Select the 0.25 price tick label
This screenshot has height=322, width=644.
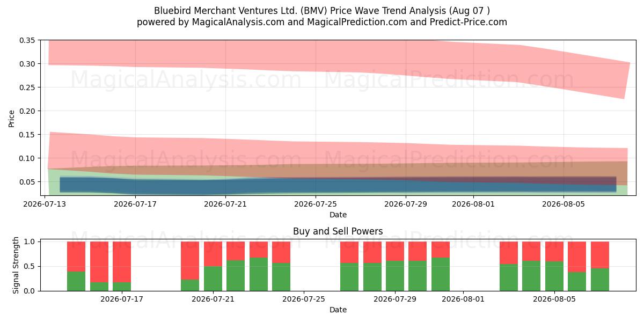click(x=27, y=87)
